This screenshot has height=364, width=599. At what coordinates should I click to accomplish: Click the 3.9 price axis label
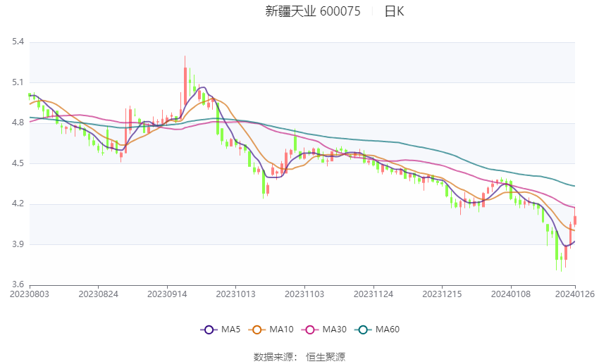coord(18,244)
